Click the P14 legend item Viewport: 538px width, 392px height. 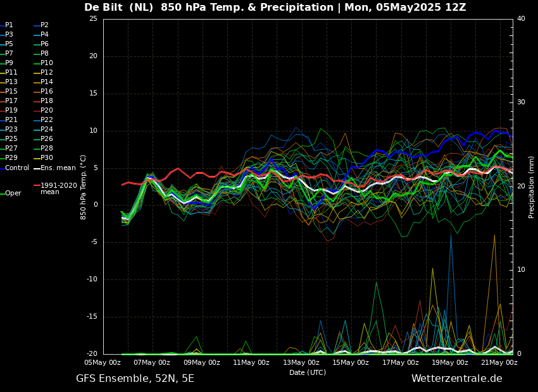click(47, 82)
